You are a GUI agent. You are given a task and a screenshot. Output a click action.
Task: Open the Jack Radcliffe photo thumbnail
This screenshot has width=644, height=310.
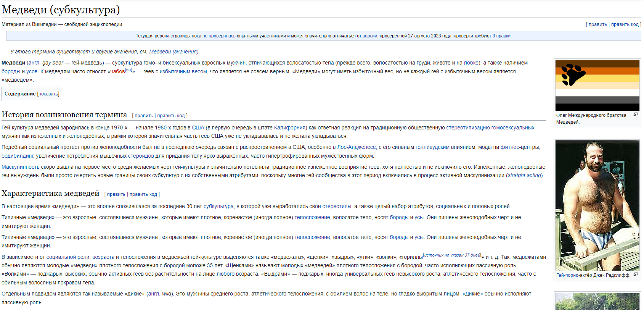point(597,205)
